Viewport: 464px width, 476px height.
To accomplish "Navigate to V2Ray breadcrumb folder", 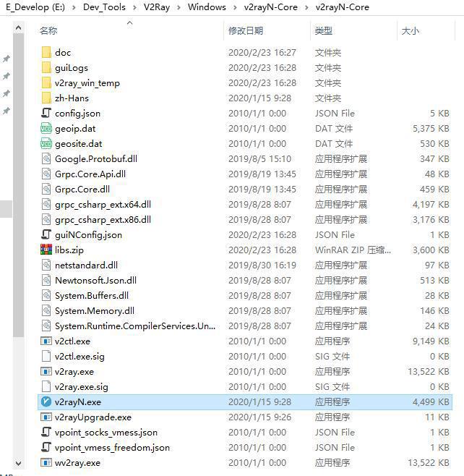I will click(x=157, y=7).
